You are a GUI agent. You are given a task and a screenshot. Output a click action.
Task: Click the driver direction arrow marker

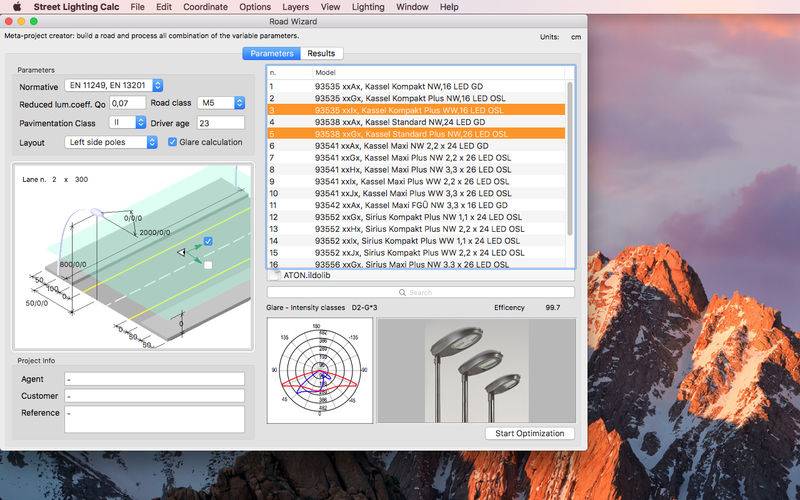(181, 252)
